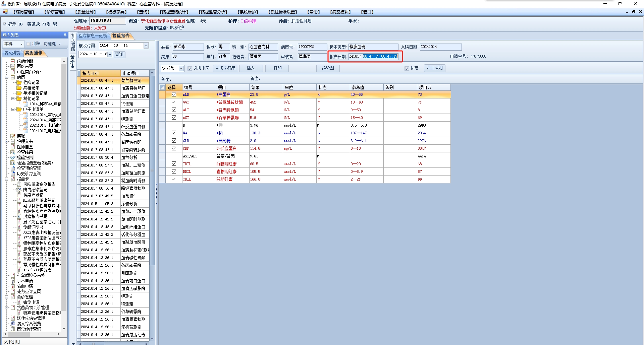
Task: Expand the 护理文书 tree node
Action: click(6, 141)
